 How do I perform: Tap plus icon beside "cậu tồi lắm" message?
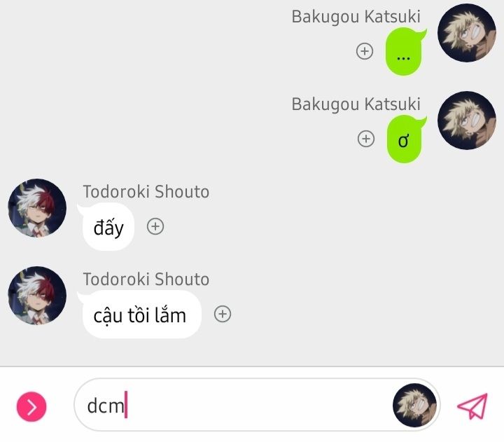tap(223, 314)
